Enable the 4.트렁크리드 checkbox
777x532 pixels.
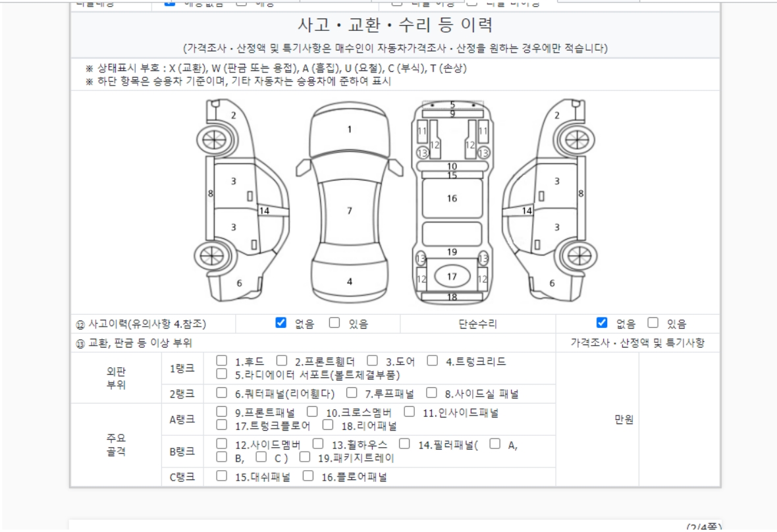(433, 361)
